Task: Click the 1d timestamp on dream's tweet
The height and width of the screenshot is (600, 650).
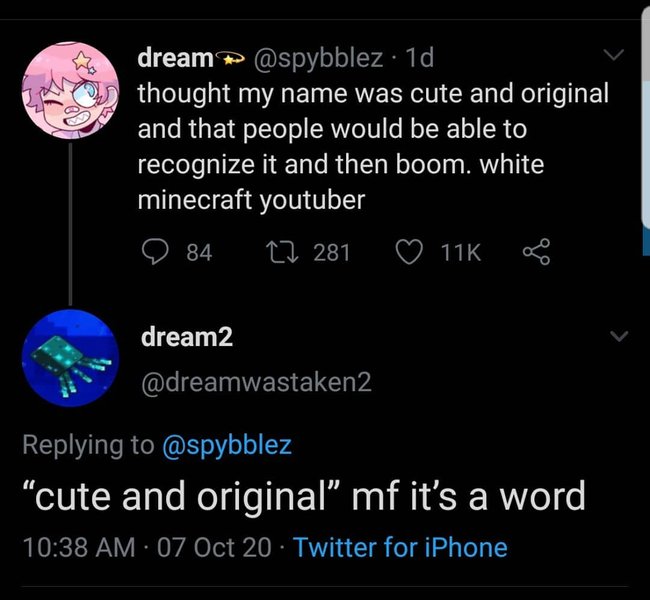Action: click(420, 59)
